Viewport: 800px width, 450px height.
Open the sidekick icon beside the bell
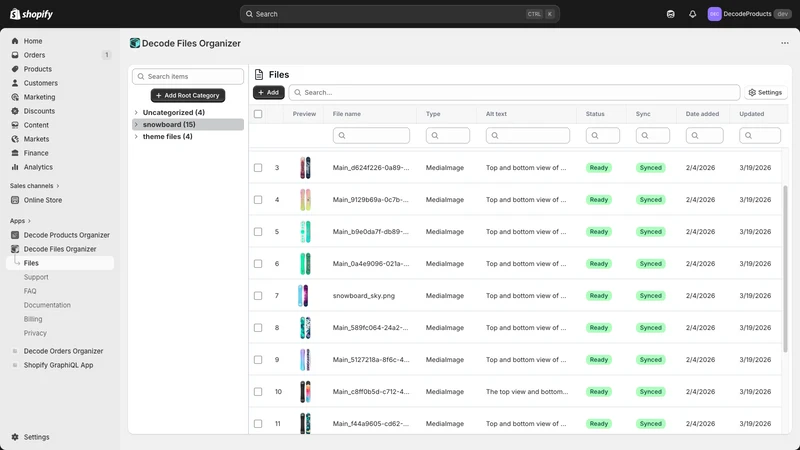[x=670, y=14]
